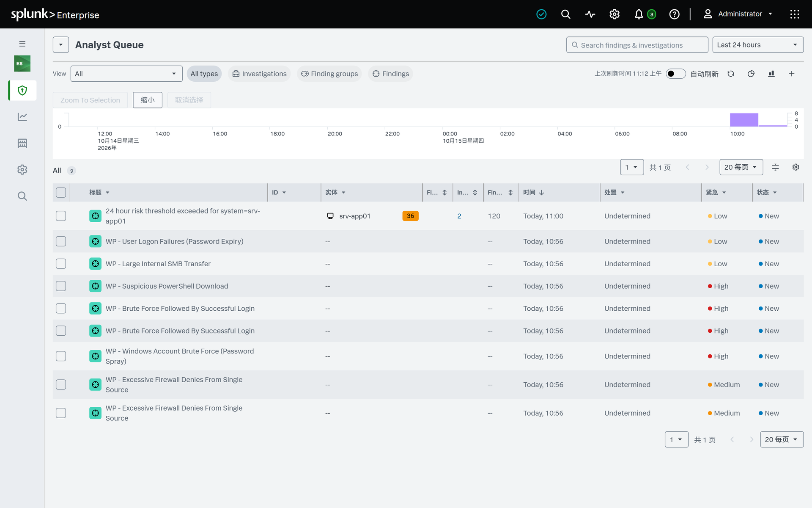Check the User Logon Failures row checkbox

[61, 241]
